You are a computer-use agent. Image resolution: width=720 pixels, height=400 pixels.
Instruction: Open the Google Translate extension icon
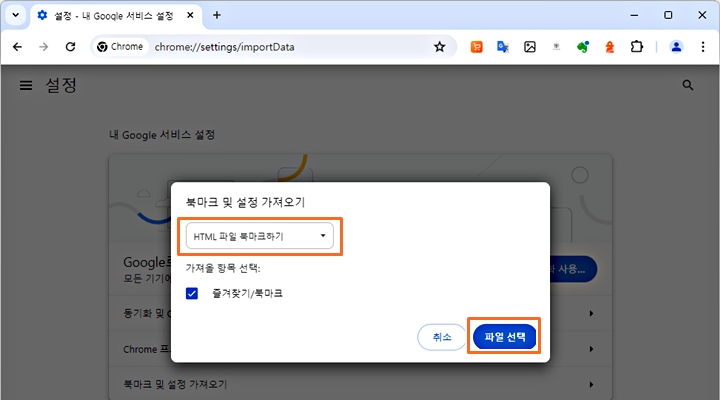click(x=503, y=47)
